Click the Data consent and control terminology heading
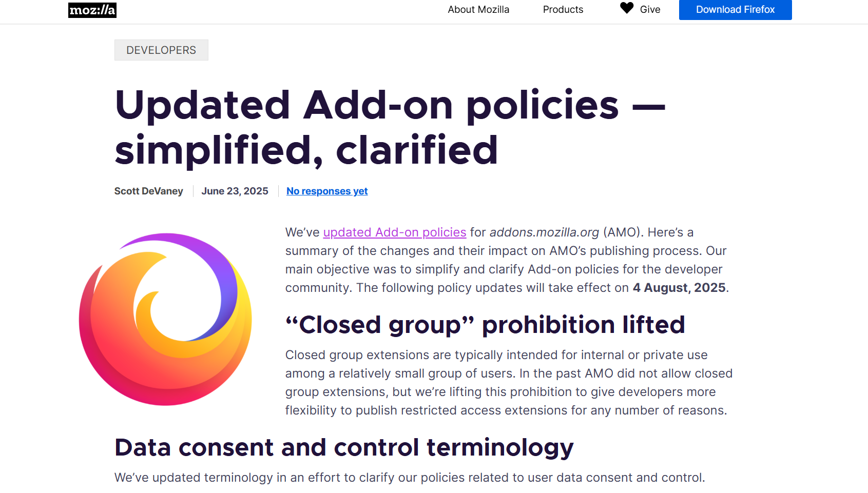Screen dimensions: 868x493 [344, 447]
